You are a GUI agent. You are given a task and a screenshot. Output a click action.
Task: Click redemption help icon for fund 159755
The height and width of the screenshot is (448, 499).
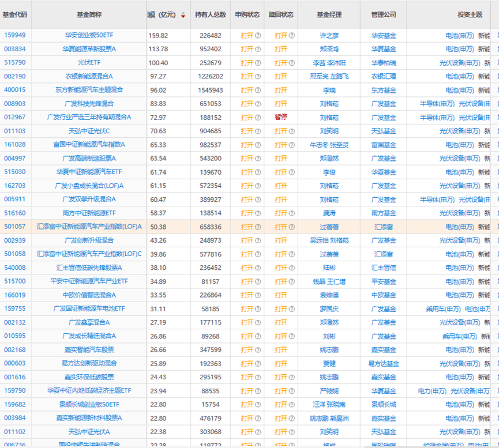point(292,309)
